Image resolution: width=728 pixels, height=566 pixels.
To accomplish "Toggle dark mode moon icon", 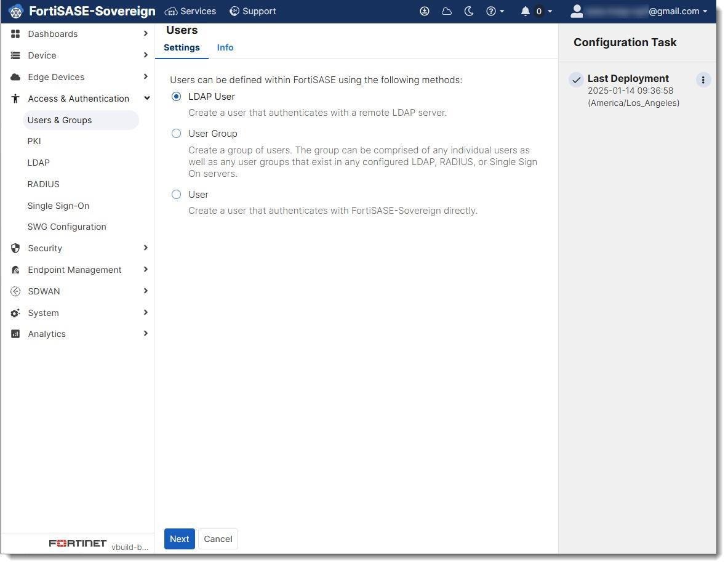I will pyautogui.click(x=470, y=11).
